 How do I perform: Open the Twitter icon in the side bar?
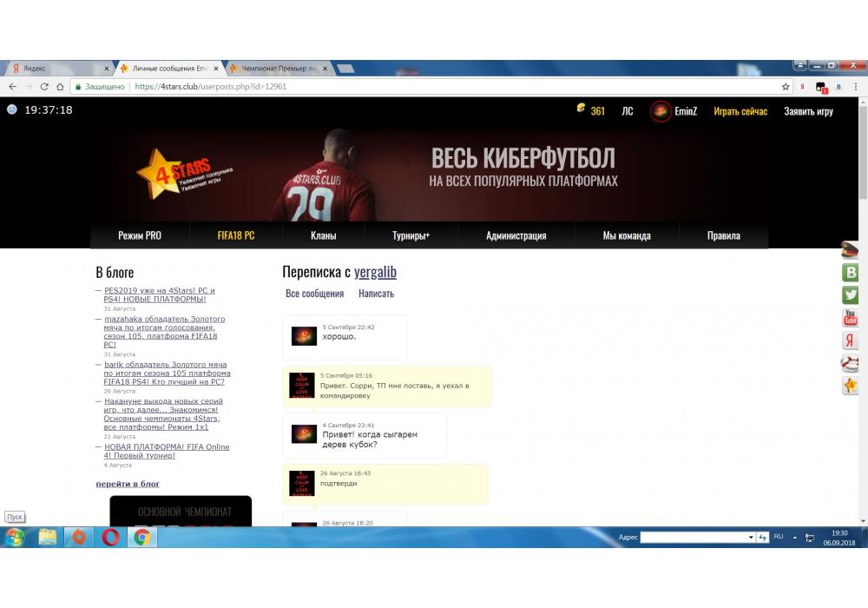coord(851,294)
